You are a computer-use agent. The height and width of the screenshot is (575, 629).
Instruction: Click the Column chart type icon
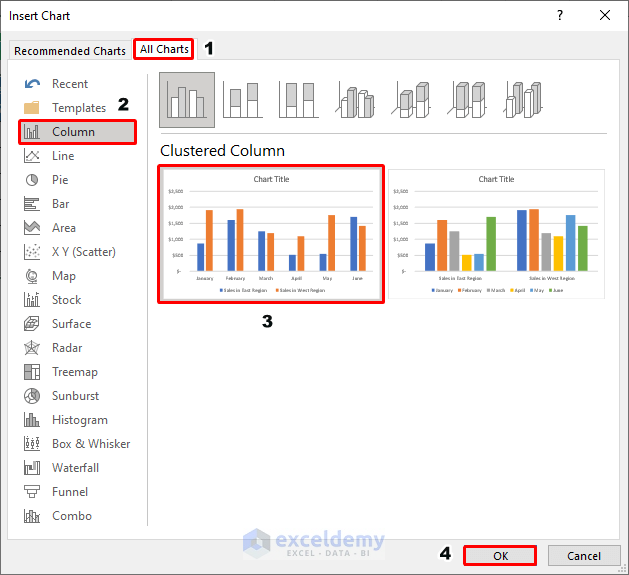click(x=32, y=132)
